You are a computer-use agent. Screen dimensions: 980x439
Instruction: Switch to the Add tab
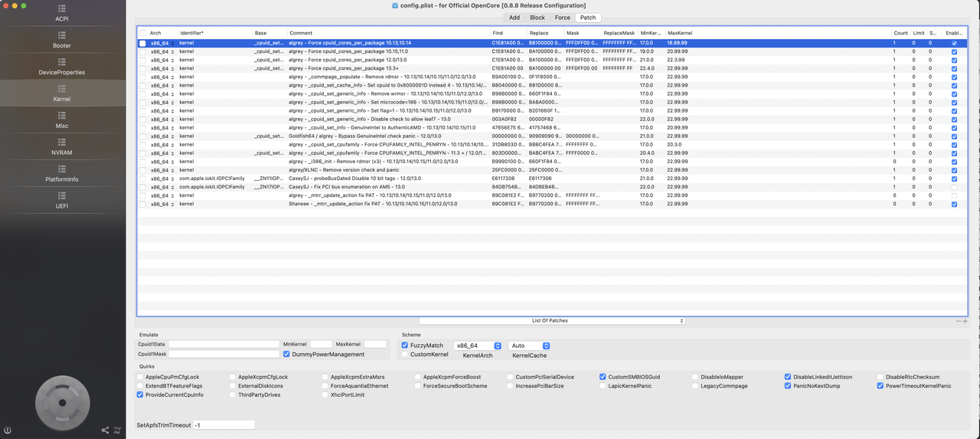tap(514, 18)
